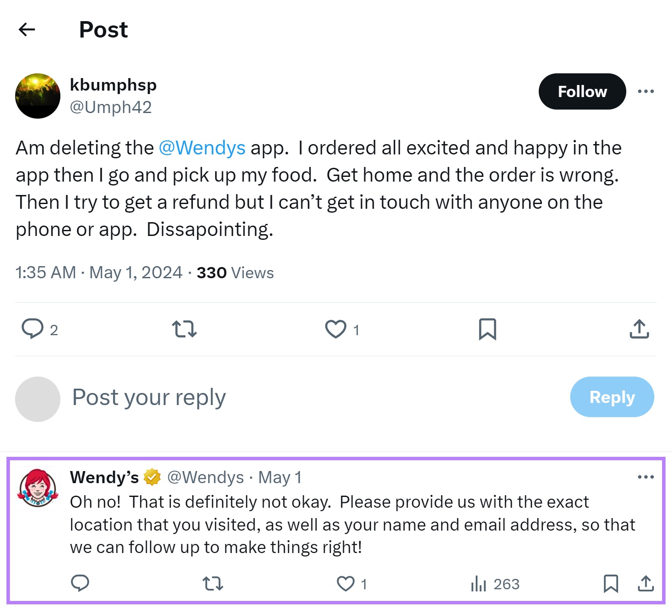Open more options on Wendy's reply
The image size is (672, 616).
click(x=646, y=476)
